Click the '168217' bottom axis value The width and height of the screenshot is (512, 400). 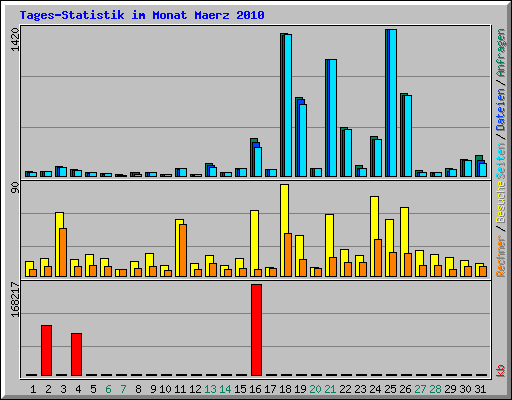pyautogui.click(x=15, y=299)
